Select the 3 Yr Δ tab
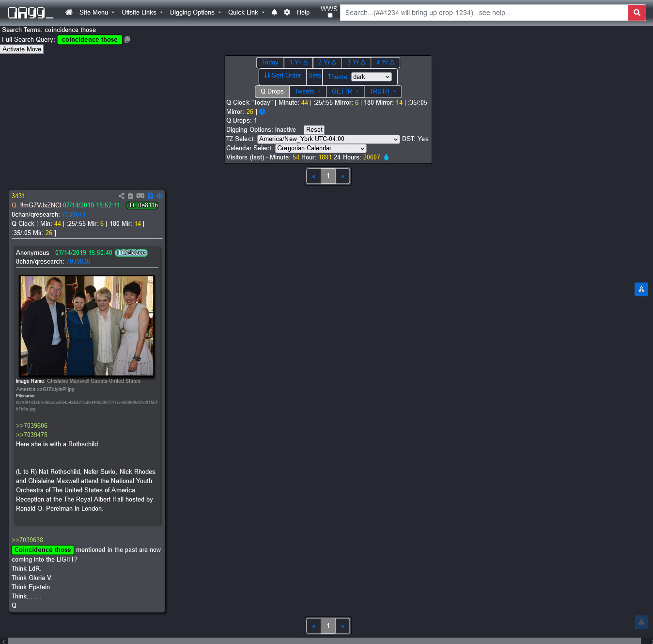Image resolution: width=653 pixels, height=644 pixels. tap(356, 63)
